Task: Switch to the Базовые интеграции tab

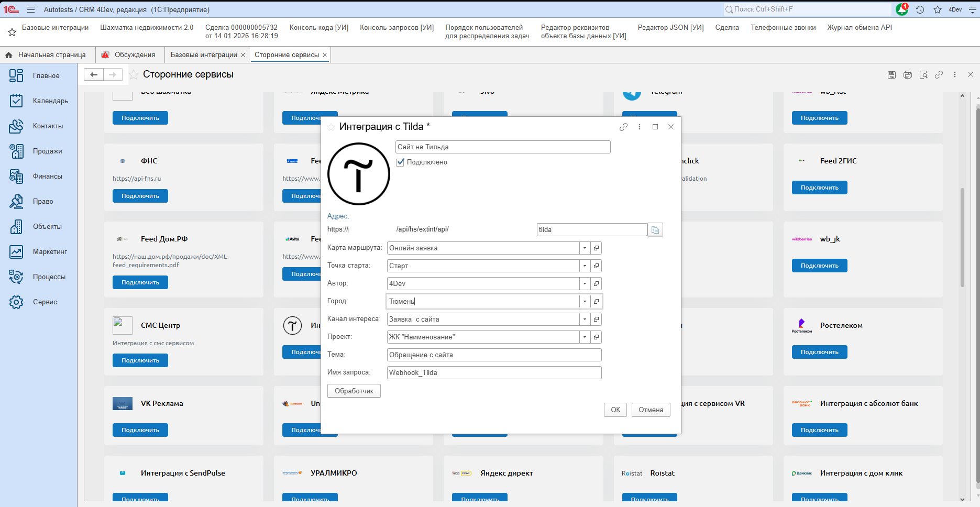Action: (x=203, y=55)
